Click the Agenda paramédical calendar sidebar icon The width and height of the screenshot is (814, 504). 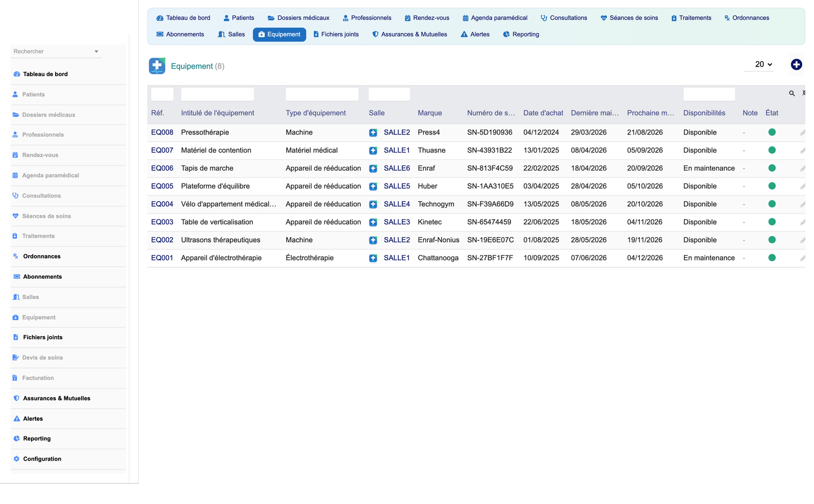(15, 176)
